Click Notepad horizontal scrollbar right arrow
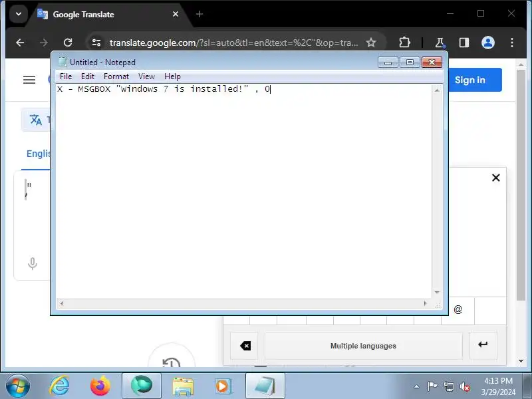 click(426, 303)
